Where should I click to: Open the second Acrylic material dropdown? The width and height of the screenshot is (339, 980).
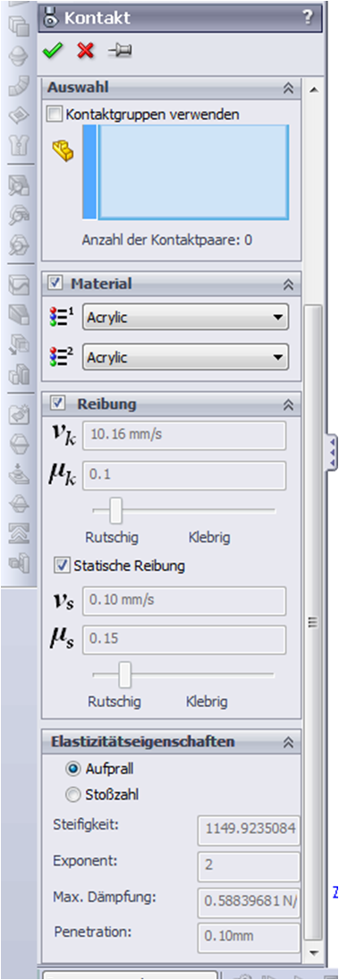pos(186,357)
